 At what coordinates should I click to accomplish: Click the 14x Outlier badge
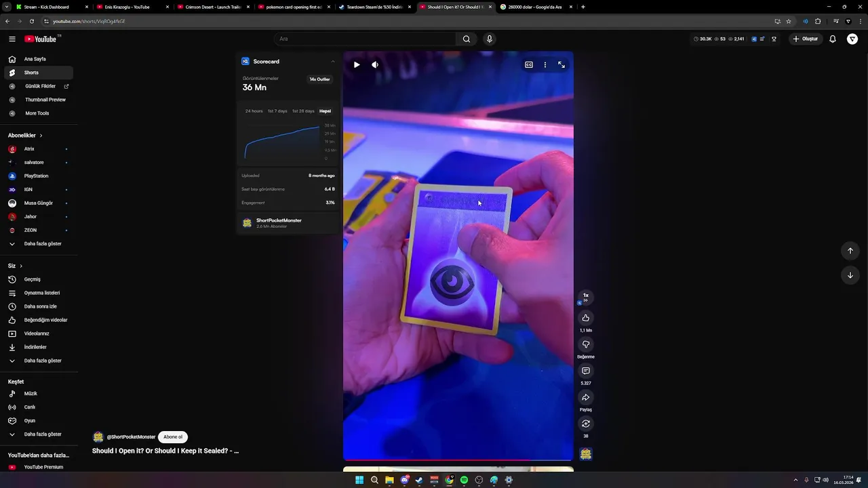click(x=319, y=79)
